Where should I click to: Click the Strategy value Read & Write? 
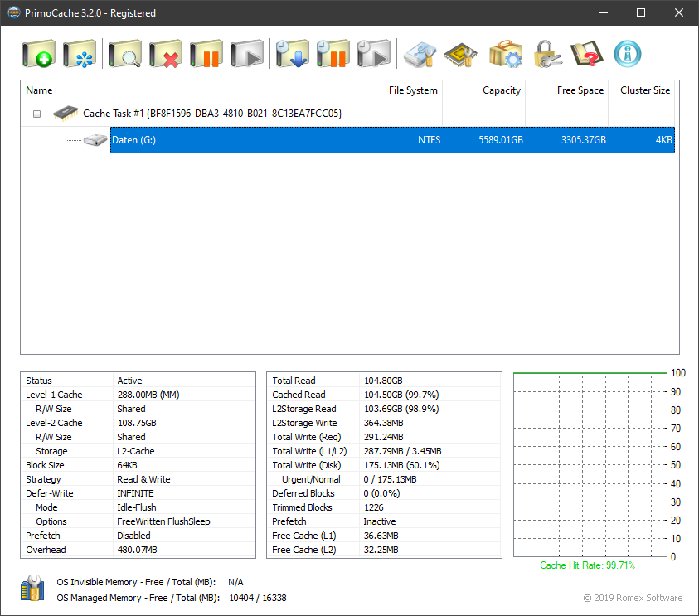(143, 479)
